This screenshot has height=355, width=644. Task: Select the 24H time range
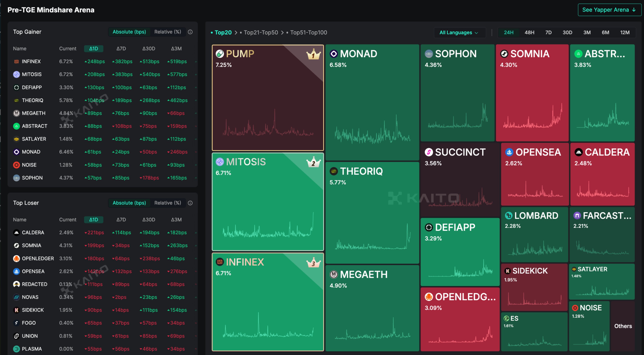[x=508, y=33]
